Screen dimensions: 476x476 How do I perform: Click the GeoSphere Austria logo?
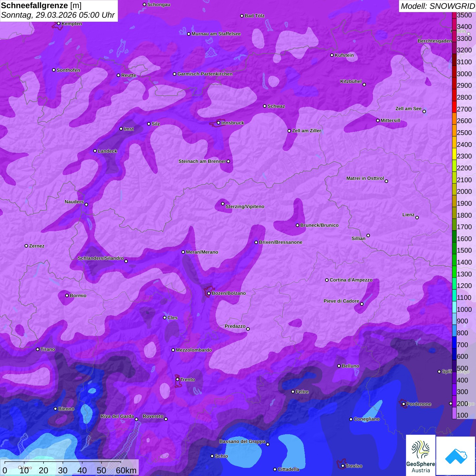[421, 455]
